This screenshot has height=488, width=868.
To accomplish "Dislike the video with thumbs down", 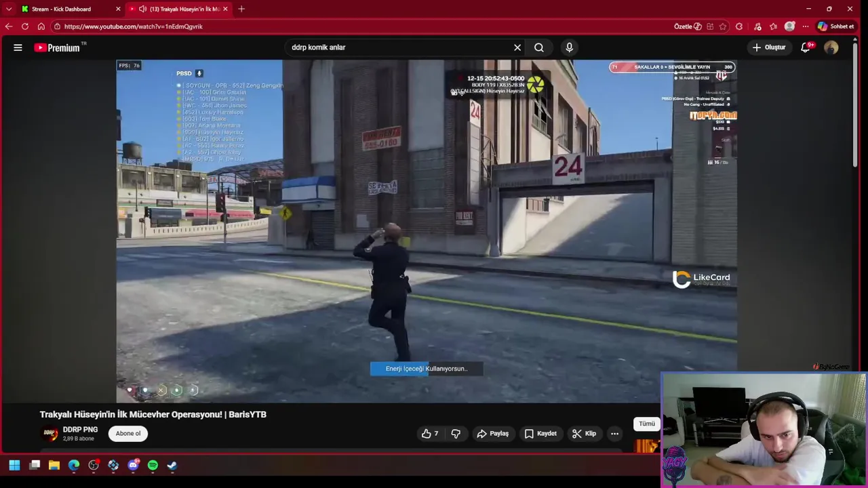I will click(456, 434).
